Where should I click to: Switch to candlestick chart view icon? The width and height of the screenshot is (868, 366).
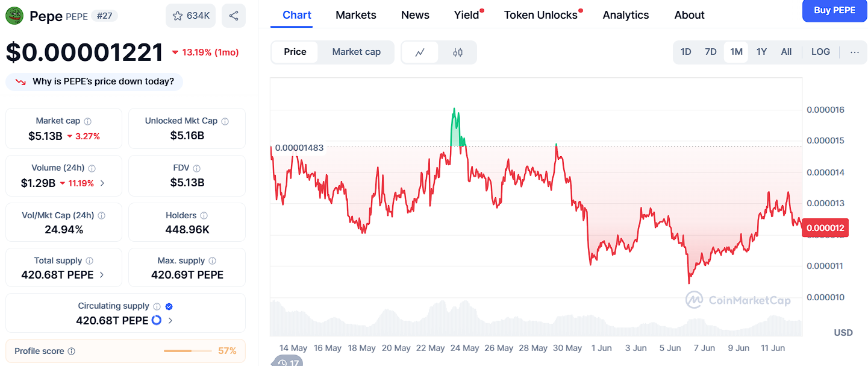(x=458, y=52)
